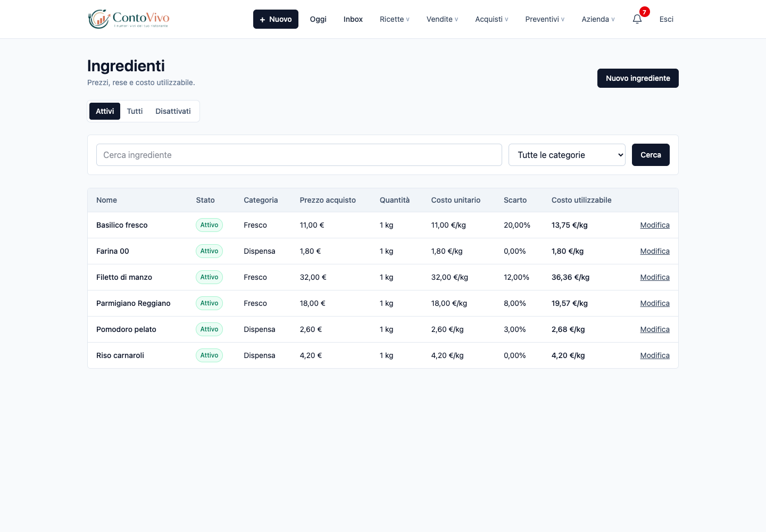Expand the Ricette menu
766x532 pixels.
395,19
